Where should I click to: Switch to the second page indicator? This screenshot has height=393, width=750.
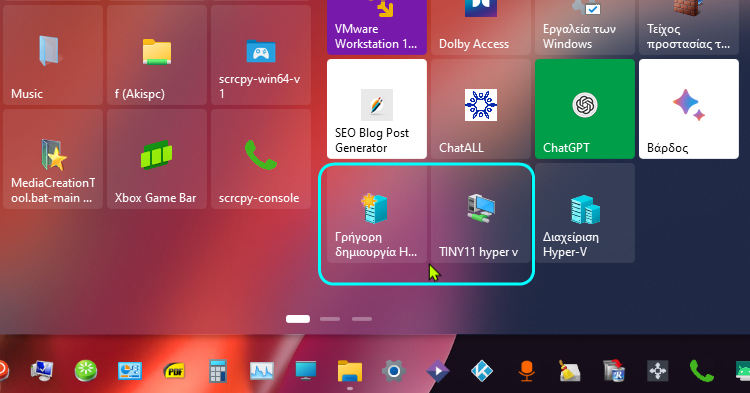330,319
